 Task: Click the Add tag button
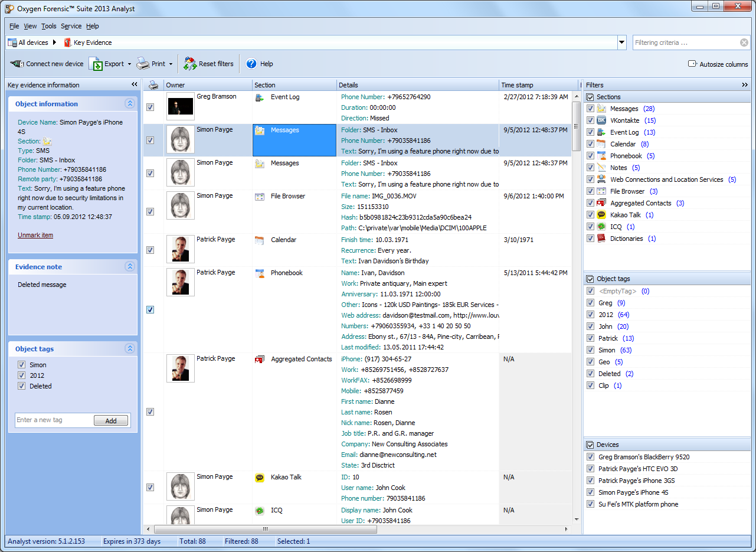point(111,421)
